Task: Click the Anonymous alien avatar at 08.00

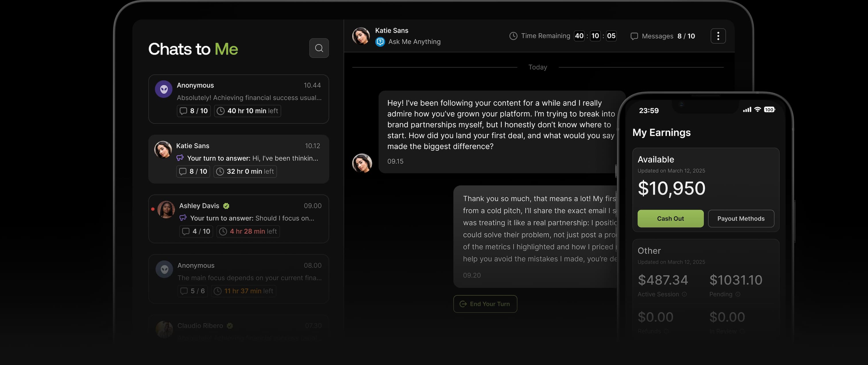Action: point(165,269)
